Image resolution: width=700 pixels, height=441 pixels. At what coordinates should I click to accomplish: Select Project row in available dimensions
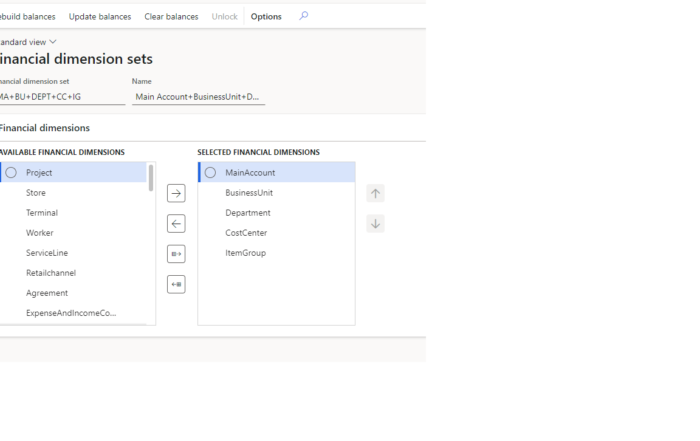[73, 172]
